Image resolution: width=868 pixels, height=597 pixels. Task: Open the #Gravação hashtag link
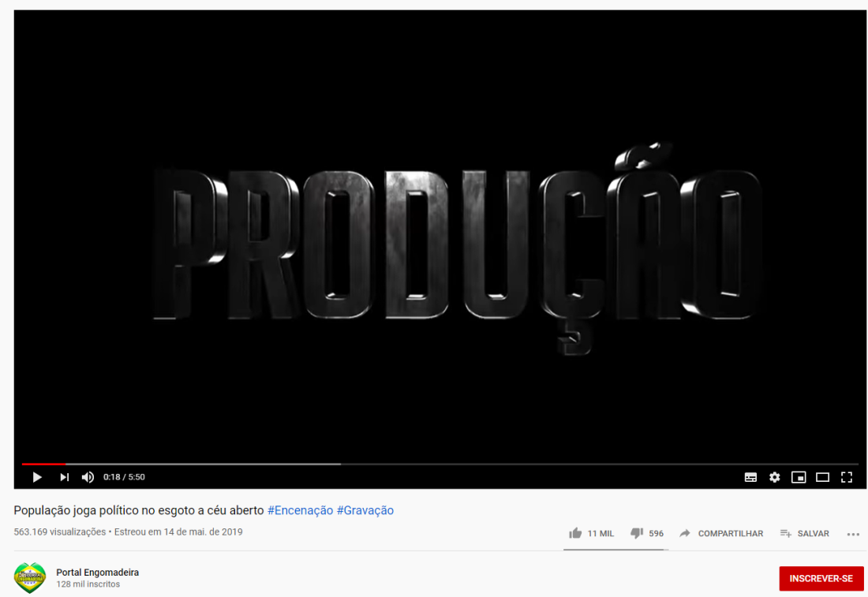[x=365, y=510]
